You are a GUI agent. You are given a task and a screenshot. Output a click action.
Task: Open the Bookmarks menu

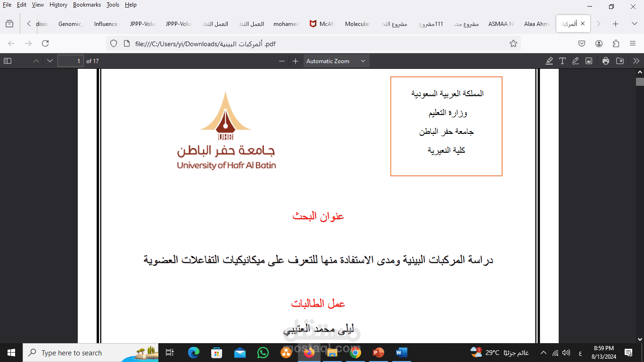coord(87,5)
